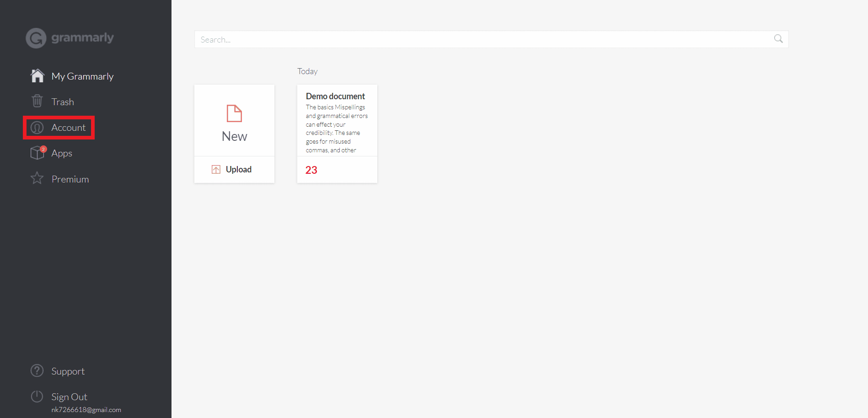Create a document with New label
The width and height of the screenshot is (868, 418).
coord(234,136)
